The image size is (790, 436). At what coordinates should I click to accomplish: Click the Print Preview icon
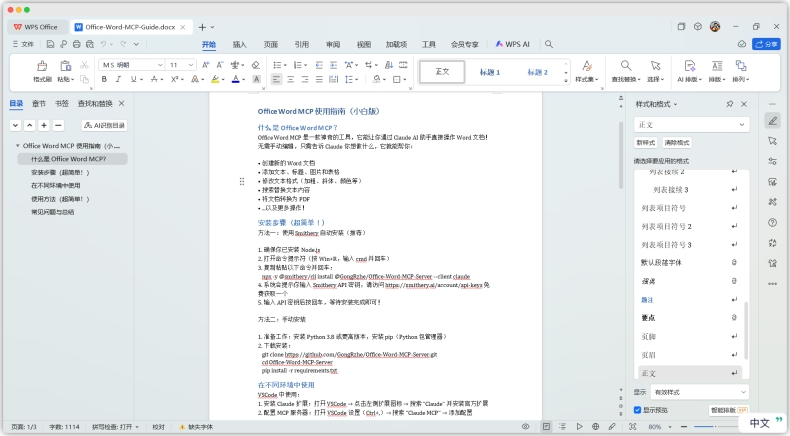click(x=90, y=44)
